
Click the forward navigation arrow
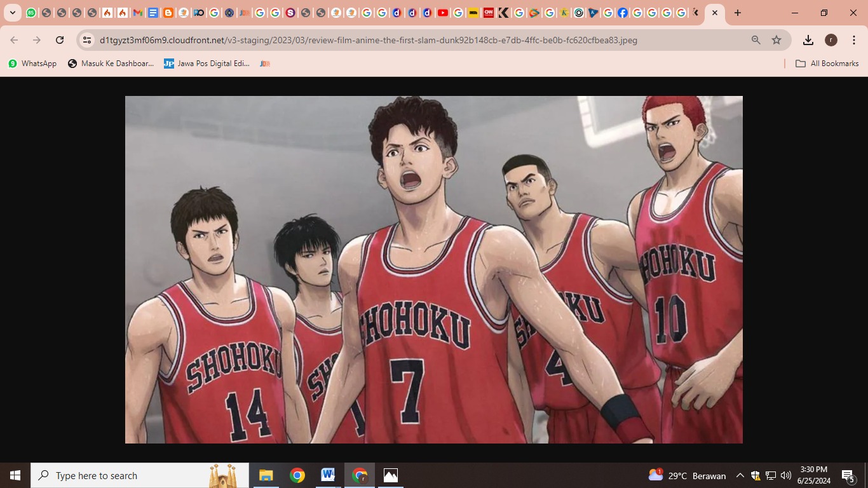coord(37,40)
